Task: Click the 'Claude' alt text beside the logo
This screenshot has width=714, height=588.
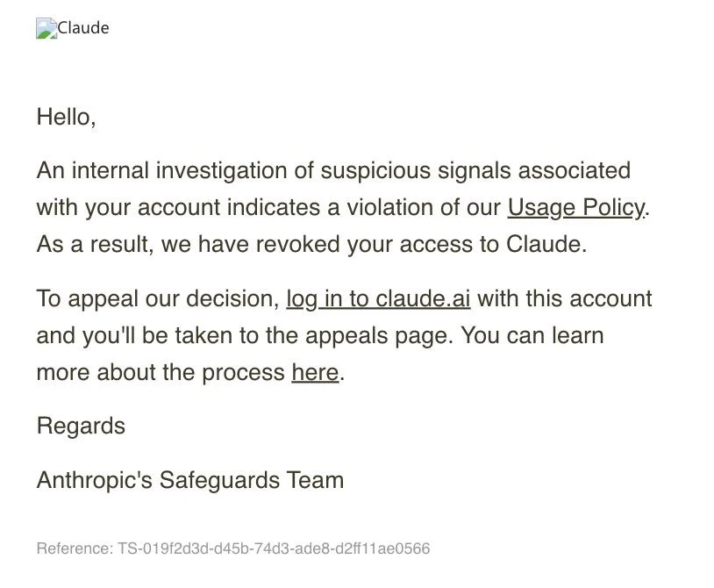Action: pyautogui.click(x=83, y=28)
